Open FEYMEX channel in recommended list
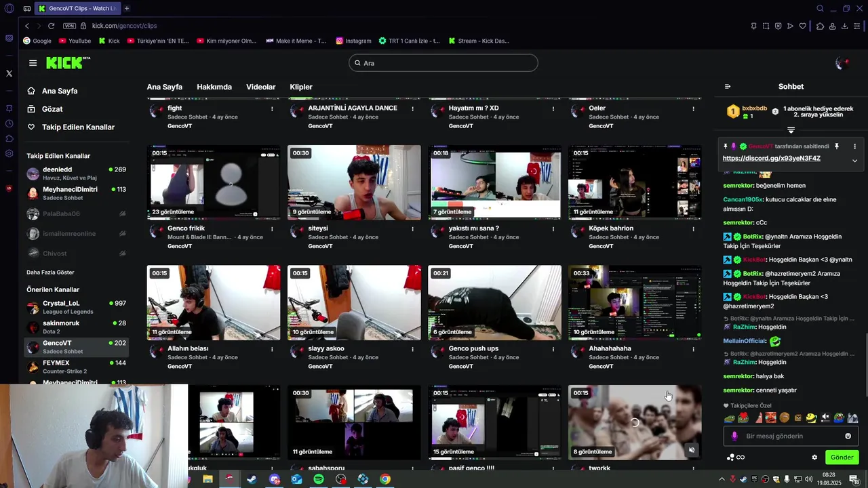The height and width of the screenshot is (488, 868). pos(76,367)
